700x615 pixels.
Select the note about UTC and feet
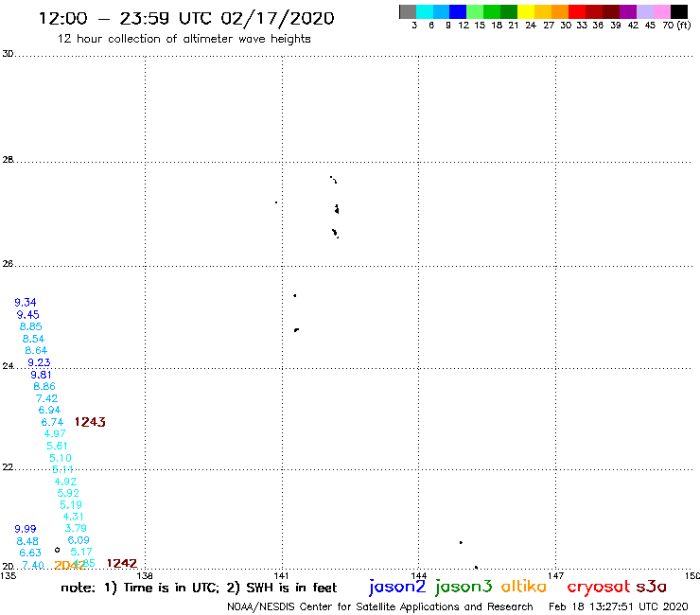tap(199, 588)
